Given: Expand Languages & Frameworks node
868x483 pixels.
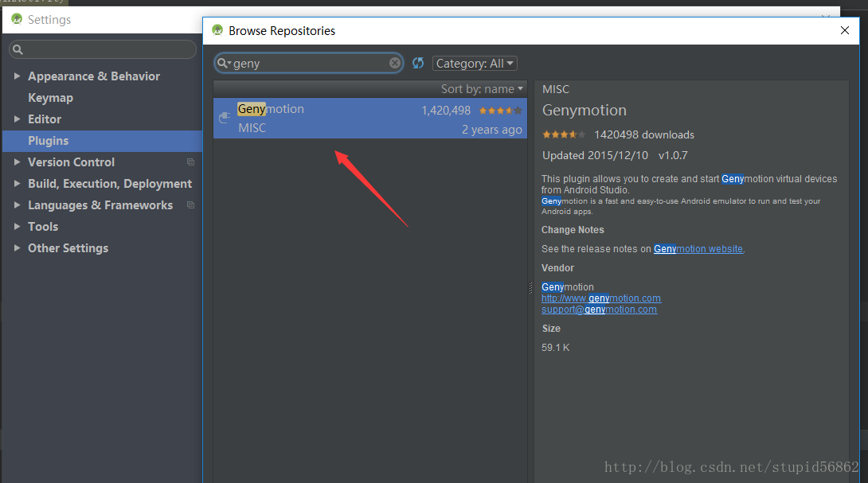Looking at the screenshot, I should tap(18, 205).
